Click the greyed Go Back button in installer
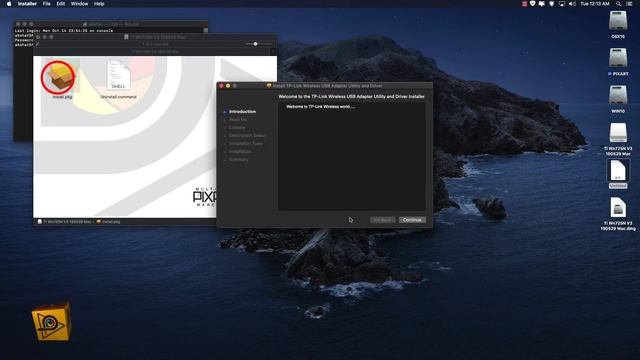 (382, 220)
